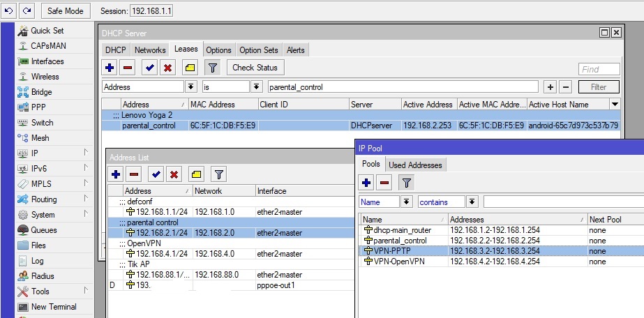Image resolution: width=644 pixels, height=318 pixels.
Task: Switch to Leases tab
Action: [x=186, y=50]
